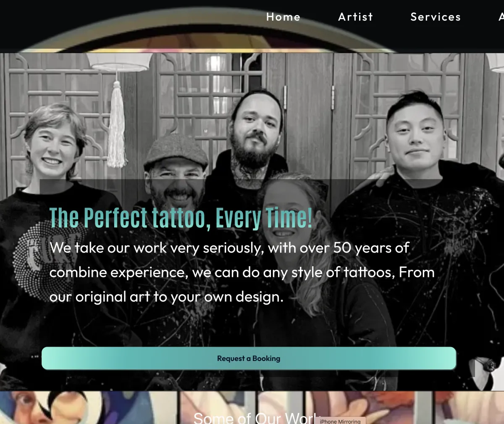The image size is (504, 424).
Task: Click the smiling woman on the far left
Action: (52, 143)
